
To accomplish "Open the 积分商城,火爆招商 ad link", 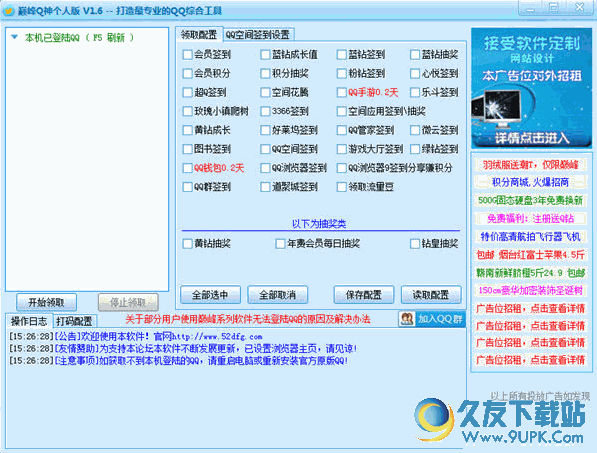I will click(530, 182).
